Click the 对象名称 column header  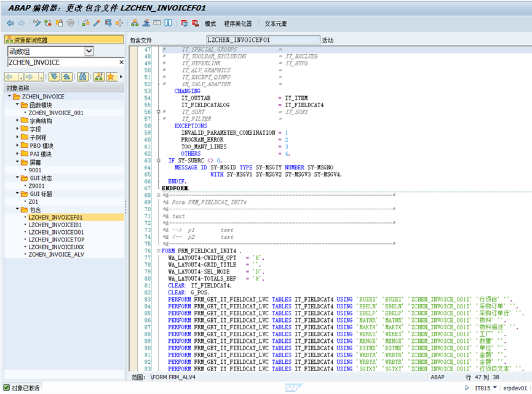point(64,88)
